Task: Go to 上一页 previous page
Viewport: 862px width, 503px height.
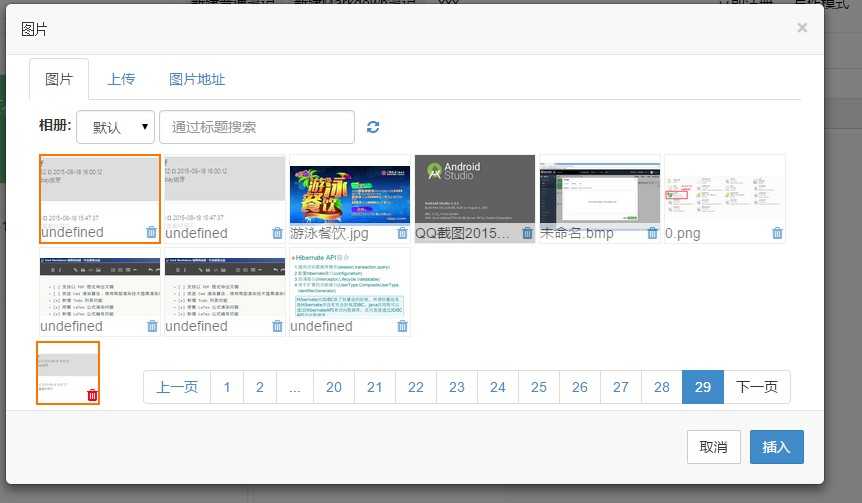Action: tap(177, 387)
